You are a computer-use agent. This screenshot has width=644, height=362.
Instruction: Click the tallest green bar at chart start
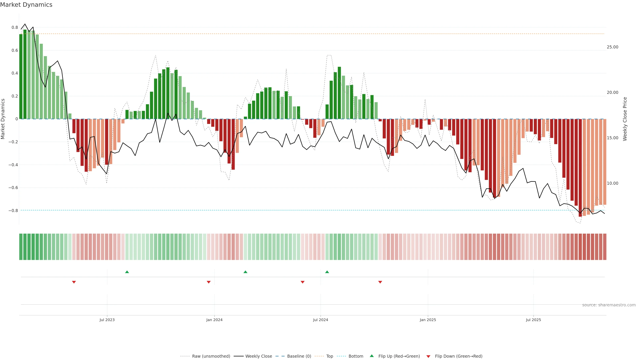pos(25,75)
